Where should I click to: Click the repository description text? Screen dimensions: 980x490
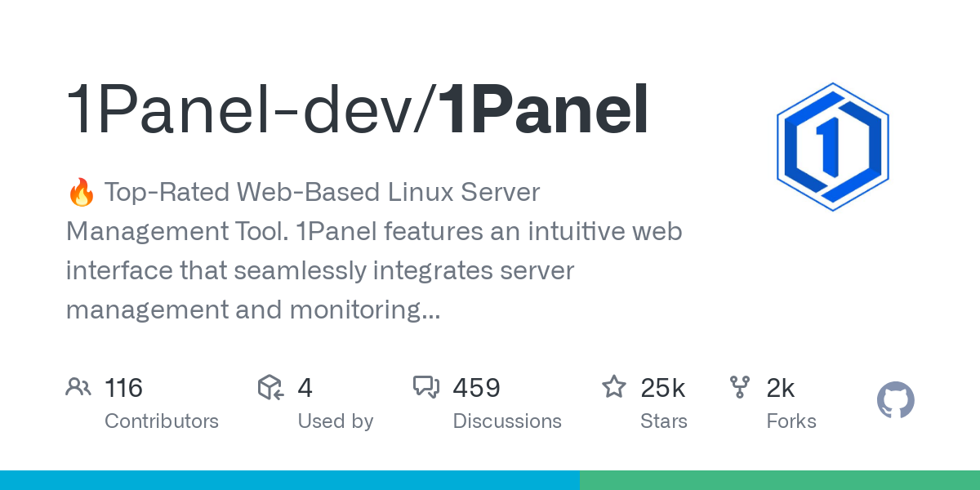coord(374,252)
